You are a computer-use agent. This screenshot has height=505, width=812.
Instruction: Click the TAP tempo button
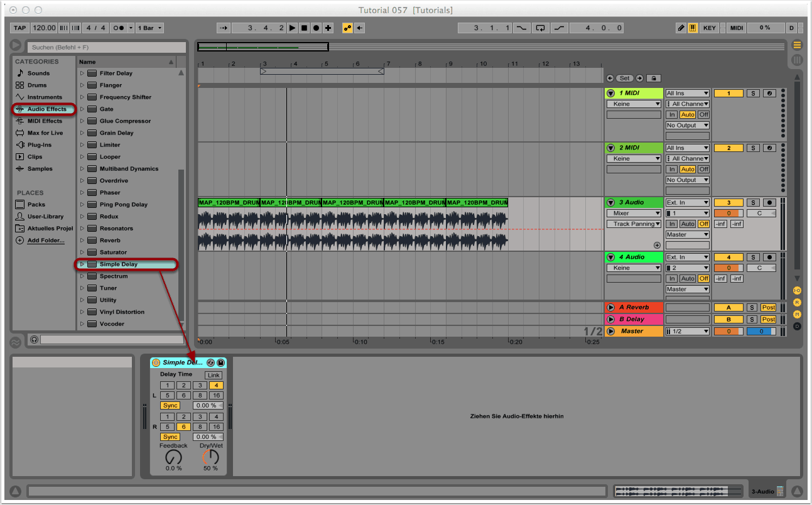[19, 28]
